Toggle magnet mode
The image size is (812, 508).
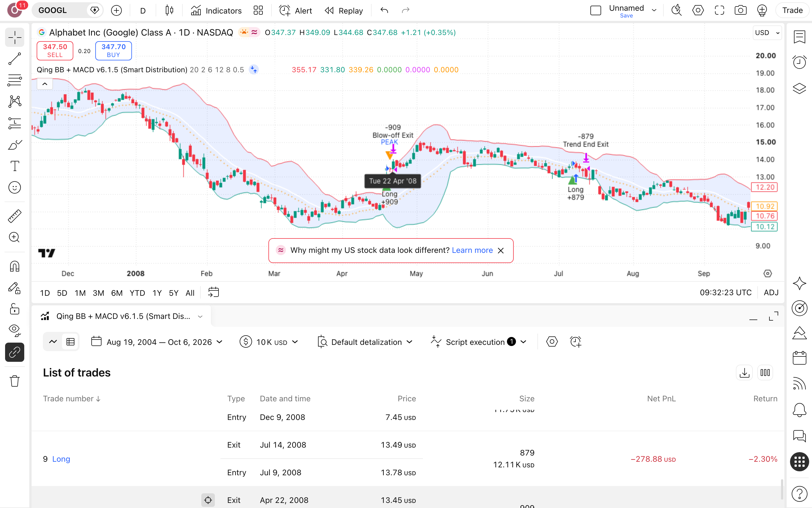tap(15, 266)
